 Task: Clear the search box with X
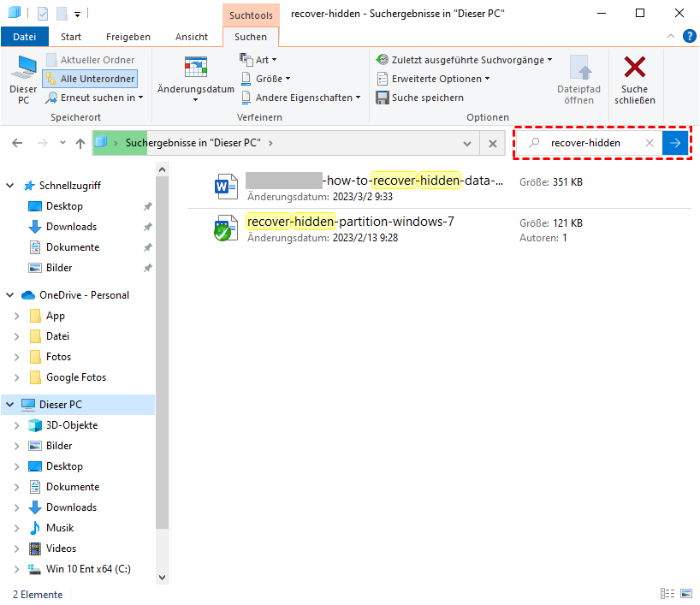click(x=650, y=143)
